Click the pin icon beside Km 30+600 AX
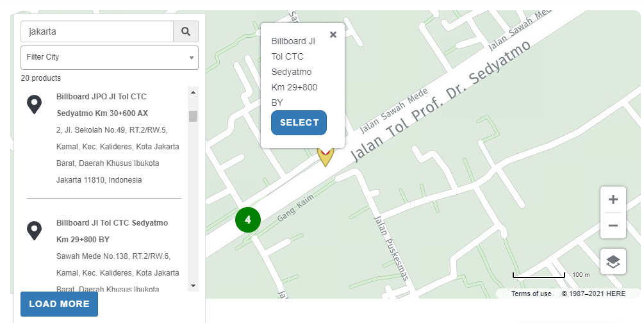Viewport: 644px width, 323px height. [35, 105]
